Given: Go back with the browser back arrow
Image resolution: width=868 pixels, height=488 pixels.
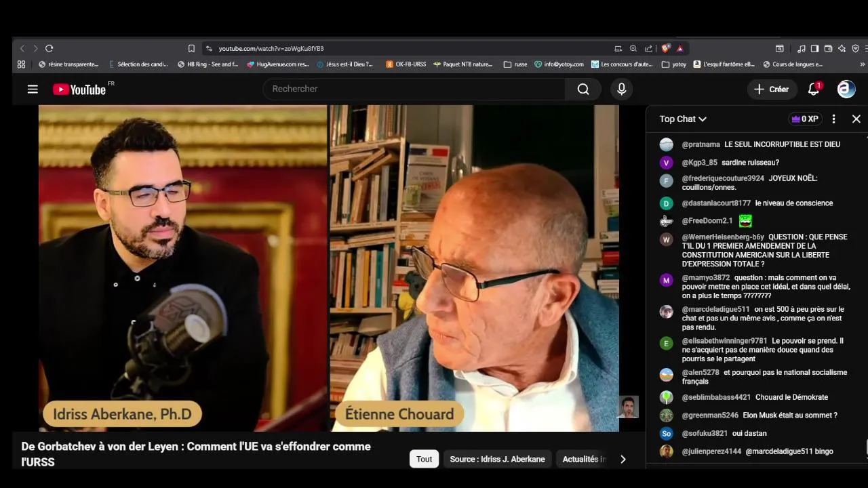Looking at the screenshot, I should 22,48.
